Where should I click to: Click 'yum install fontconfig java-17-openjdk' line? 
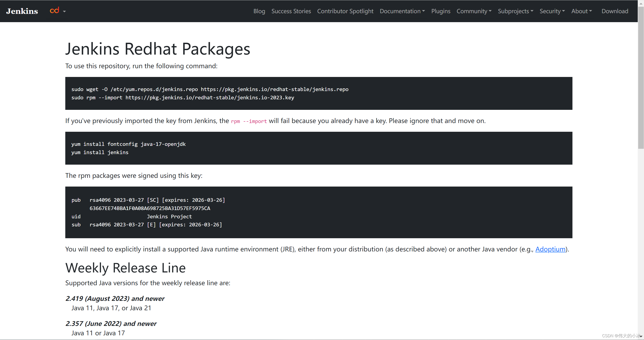click(x=128, y=144)
